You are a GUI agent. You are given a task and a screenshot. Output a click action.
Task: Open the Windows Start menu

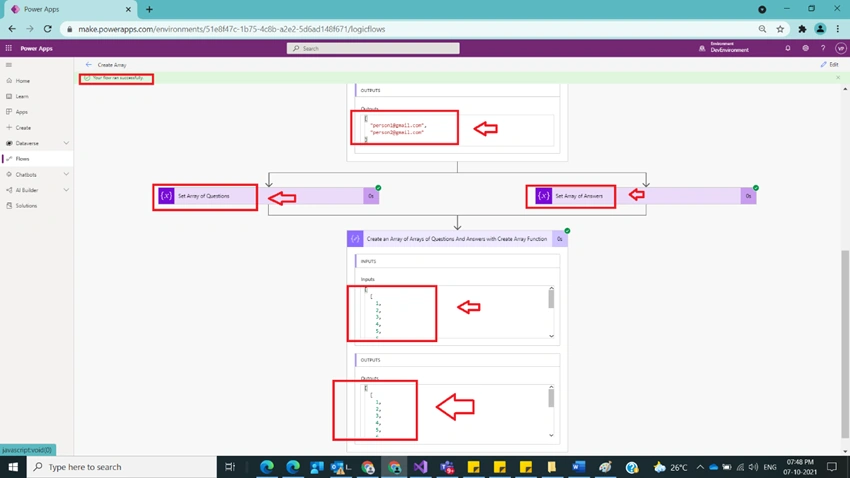pyautogui.click(x=13, y=467)
